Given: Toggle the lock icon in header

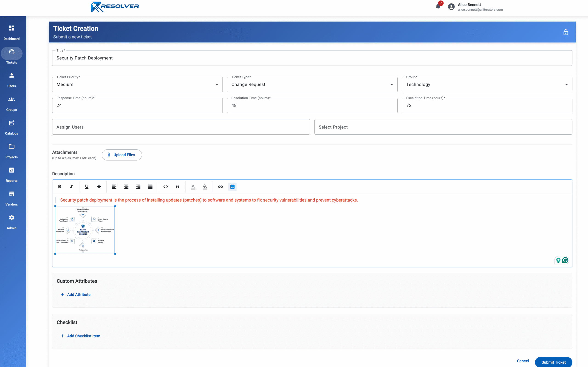Looking at the screenshot, I should [566, 32].
